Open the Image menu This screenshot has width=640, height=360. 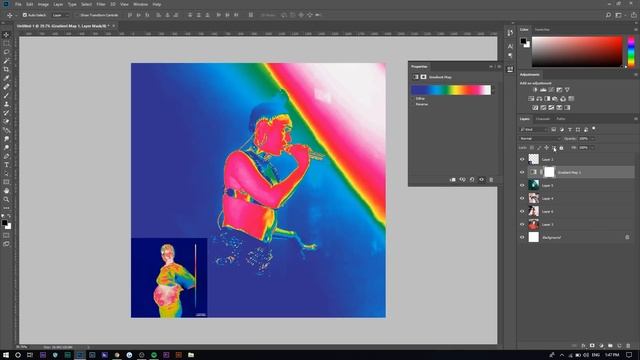pyautogui.click(x=43, y=4)
